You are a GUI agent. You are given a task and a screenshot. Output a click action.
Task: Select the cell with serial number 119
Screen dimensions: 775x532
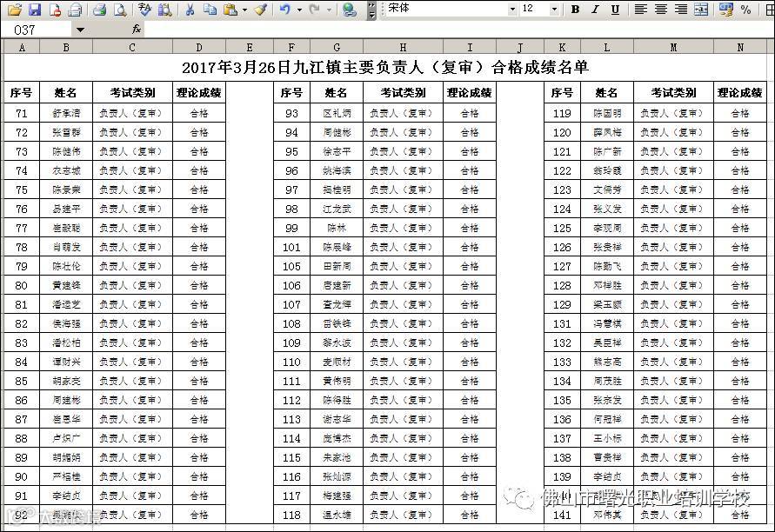(x=562, y=113)
